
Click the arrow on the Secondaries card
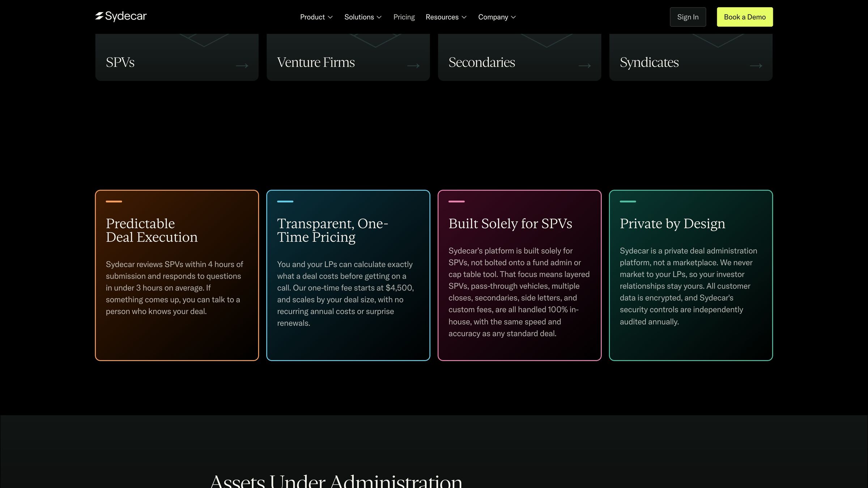pos(585,66)
